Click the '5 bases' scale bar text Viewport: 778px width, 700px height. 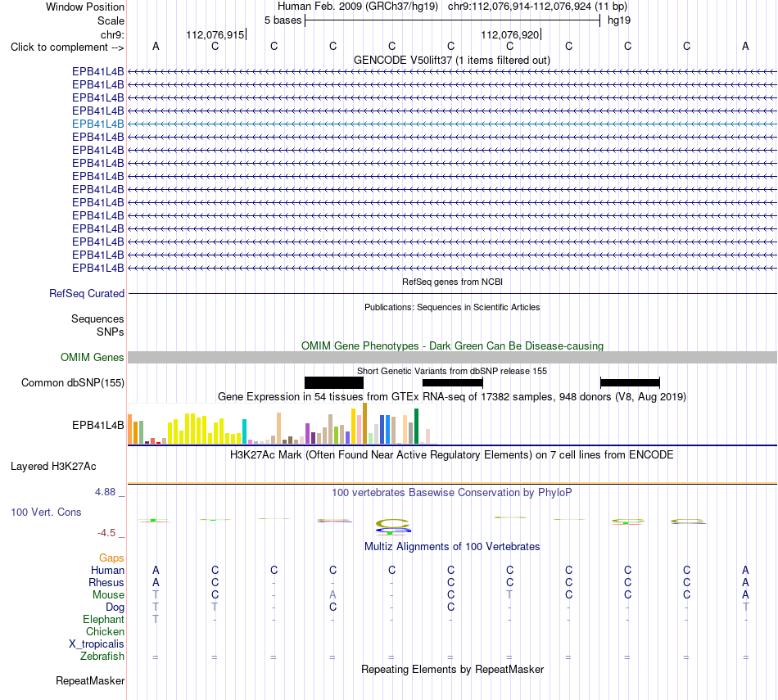pos(283,20)
